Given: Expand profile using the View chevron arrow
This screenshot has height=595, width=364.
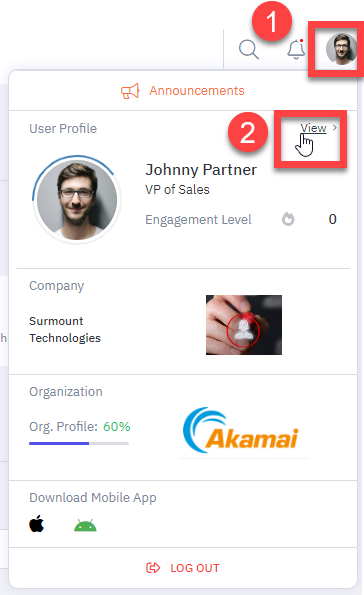Looking at the screenshot, I should pyautogui.click(x=335, y=128).
